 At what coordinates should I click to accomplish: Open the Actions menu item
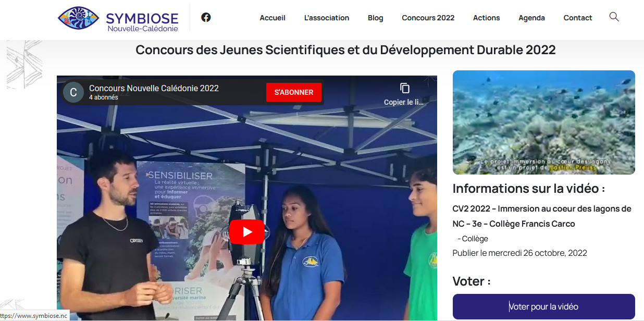point(487,18)
